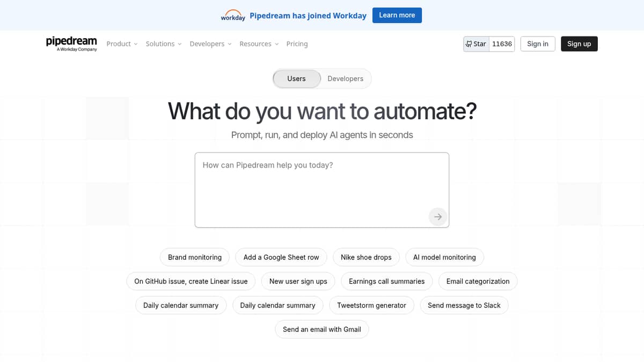Open the Pipedream logo home link
Screen dimensions: 644x362
pos(71,44)
